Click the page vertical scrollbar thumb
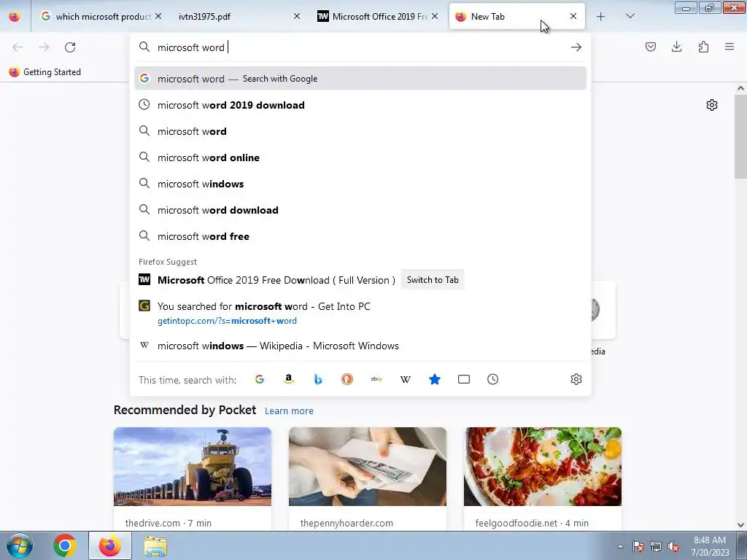747x560 pixels. pyautogui.click(x=740, y=137)
